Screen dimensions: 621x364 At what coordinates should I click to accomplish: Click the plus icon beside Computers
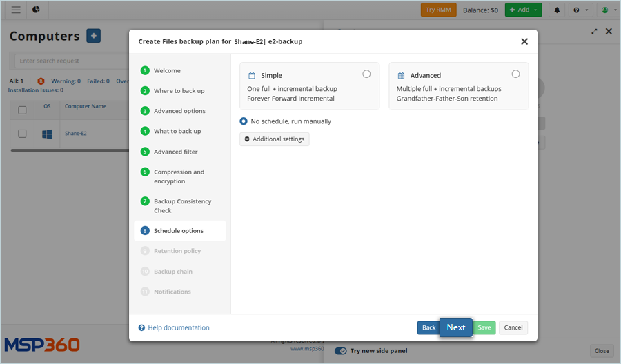(x=93, y=37)
